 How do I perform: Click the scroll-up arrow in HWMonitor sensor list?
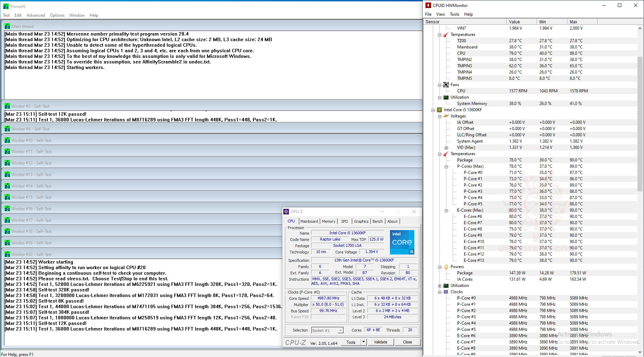[x=640, y=28]
